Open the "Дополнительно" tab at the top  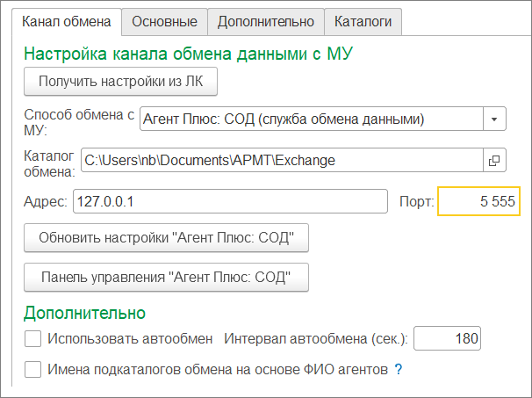pos(266,20)
